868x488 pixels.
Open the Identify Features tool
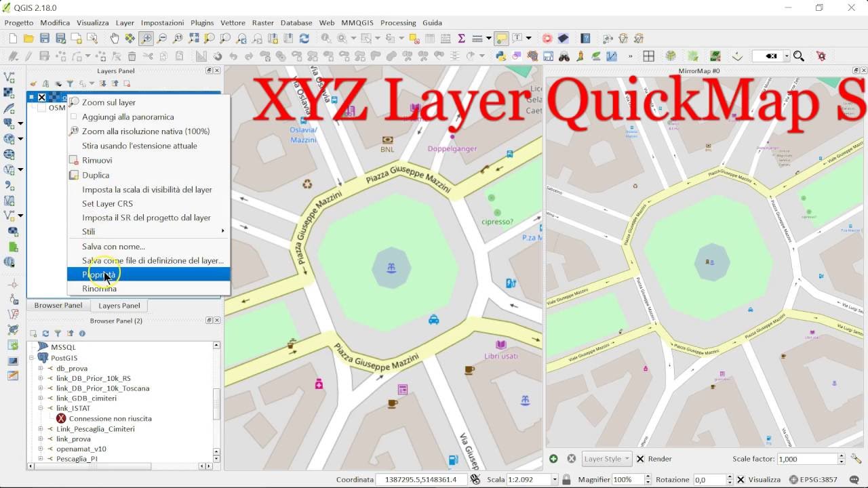[326, 39]
